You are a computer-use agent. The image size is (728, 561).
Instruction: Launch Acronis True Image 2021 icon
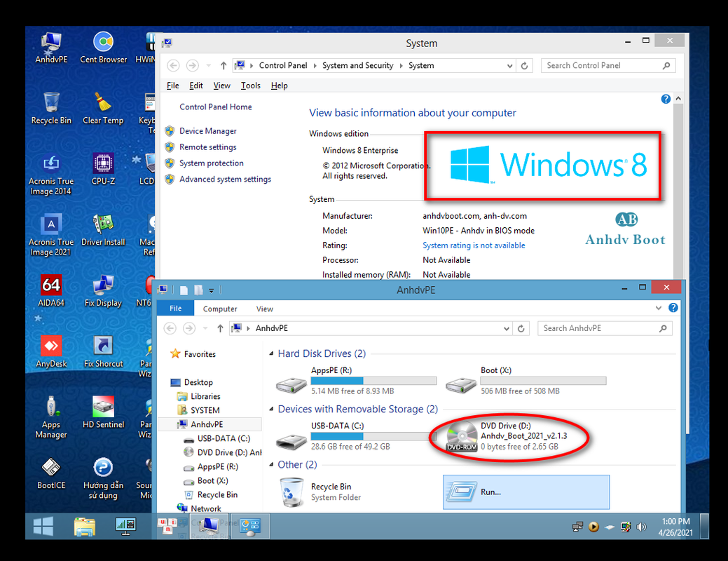pos(51,236)
